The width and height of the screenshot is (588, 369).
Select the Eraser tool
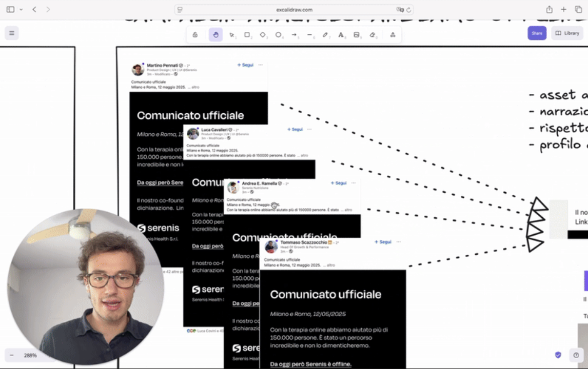tap(373, 35)
